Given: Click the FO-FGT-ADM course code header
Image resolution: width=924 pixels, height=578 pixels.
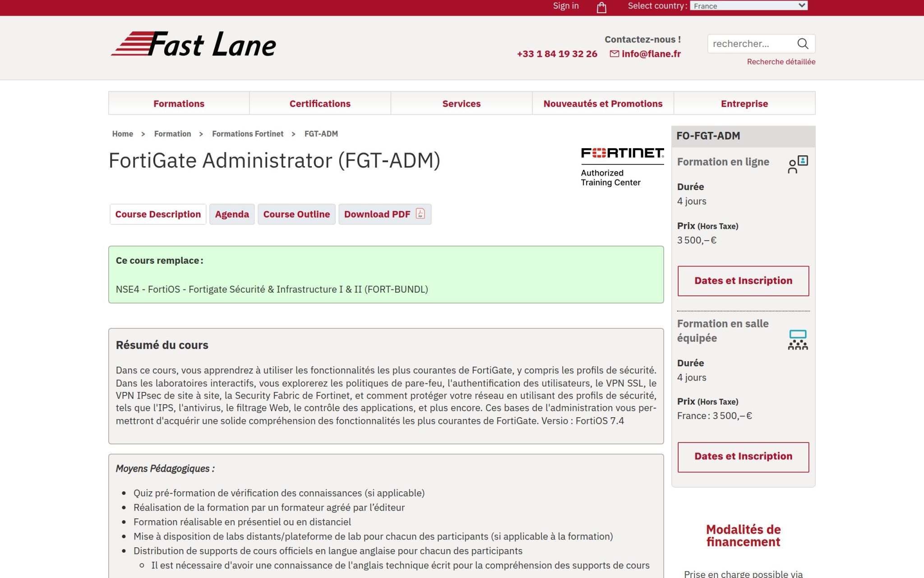Looking at the screenshot, I should [708, 136].
